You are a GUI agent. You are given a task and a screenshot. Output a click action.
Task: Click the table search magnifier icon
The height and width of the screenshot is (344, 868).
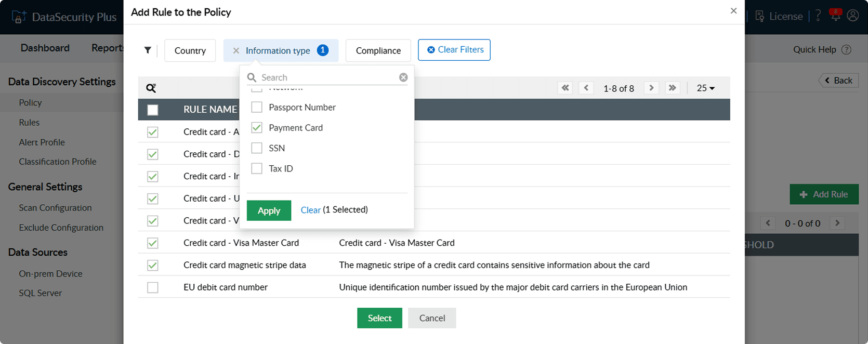[x=151, y=88]
